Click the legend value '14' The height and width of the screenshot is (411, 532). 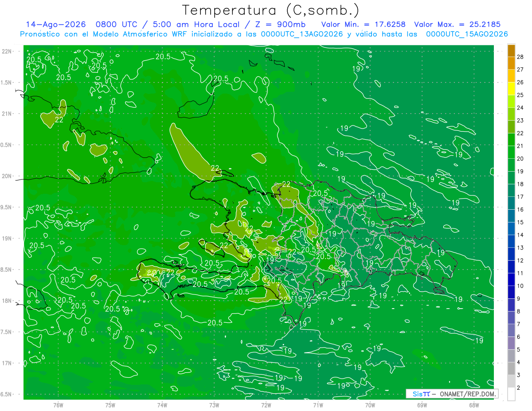tap(520, 235)
